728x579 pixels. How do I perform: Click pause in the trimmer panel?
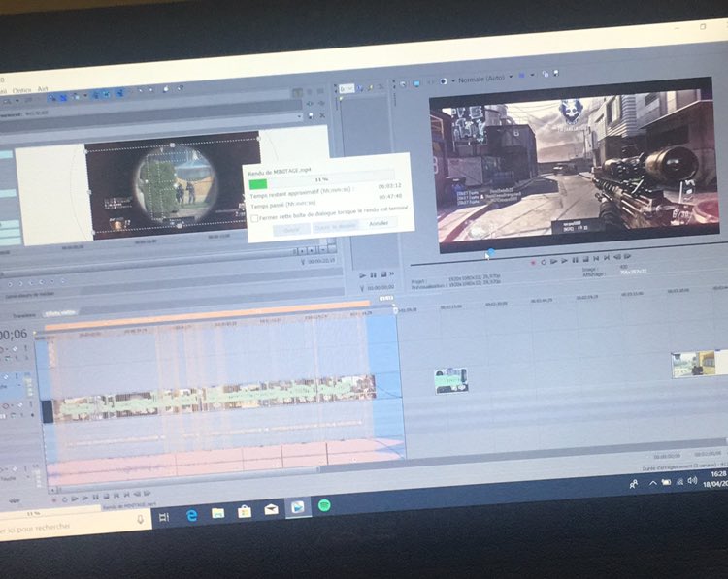(x=373, y=275)
